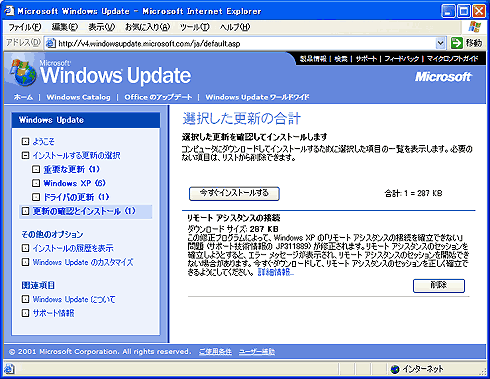Click the status bar resize grip

click(483, 371)
